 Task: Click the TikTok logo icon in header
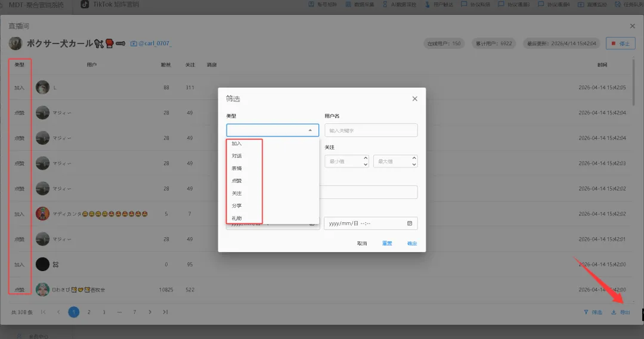pos(85,5)
